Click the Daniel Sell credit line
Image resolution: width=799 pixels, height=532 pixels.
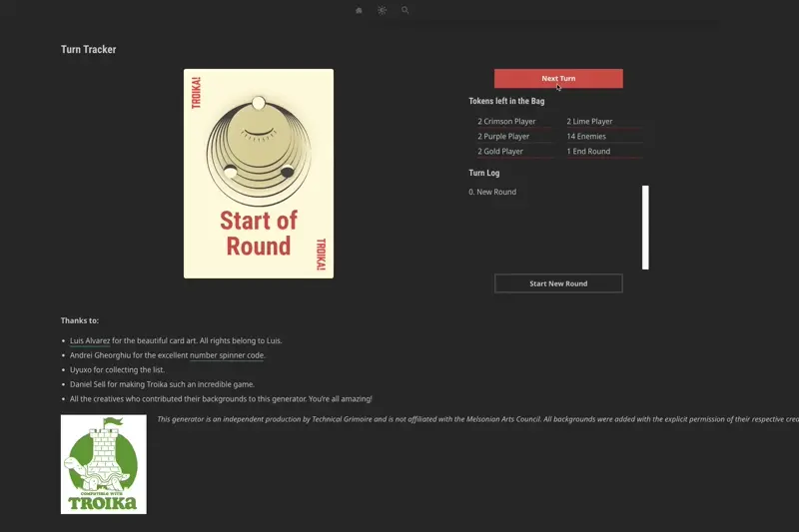tap(162, 384)
